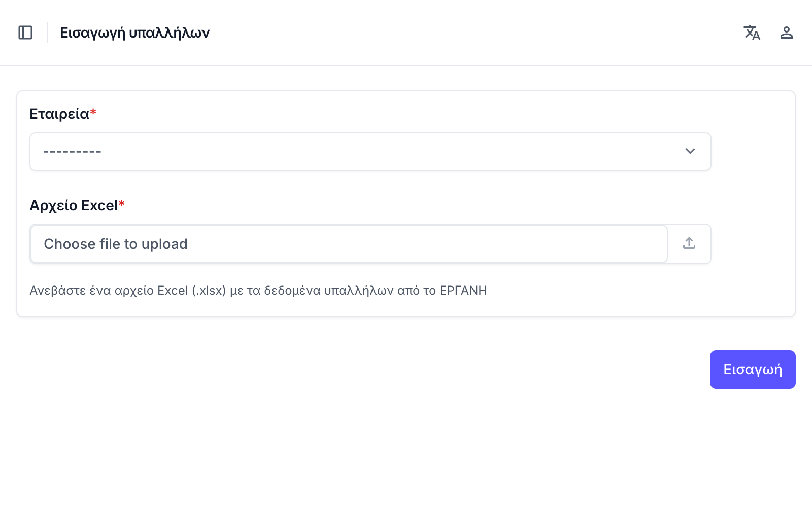Click the upload arrow icon
The width and height of the screenshot is (812, 508).
pyautogui.click(x=689, y=243)
